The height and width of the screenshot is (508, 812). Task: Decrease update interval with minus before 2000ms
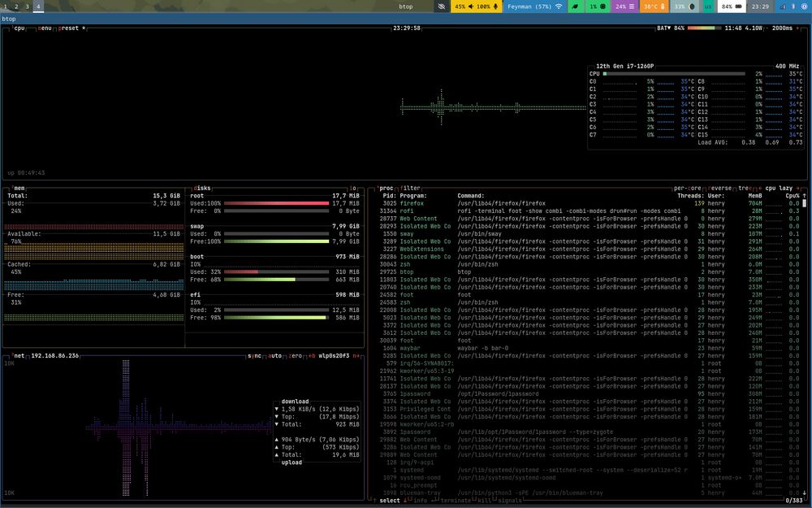767,28
